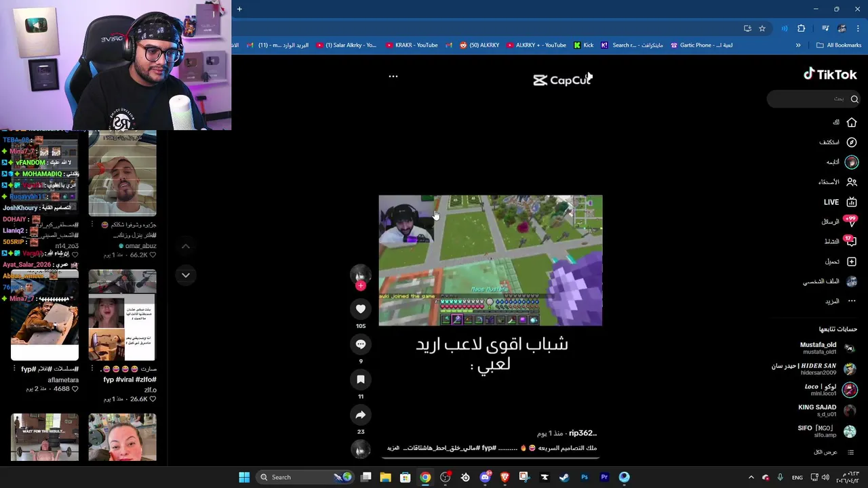Screen dimensions: 868x488
Task: Play the Minecraft video in the center
Action: pyautogui.click(x=490, y=260)
